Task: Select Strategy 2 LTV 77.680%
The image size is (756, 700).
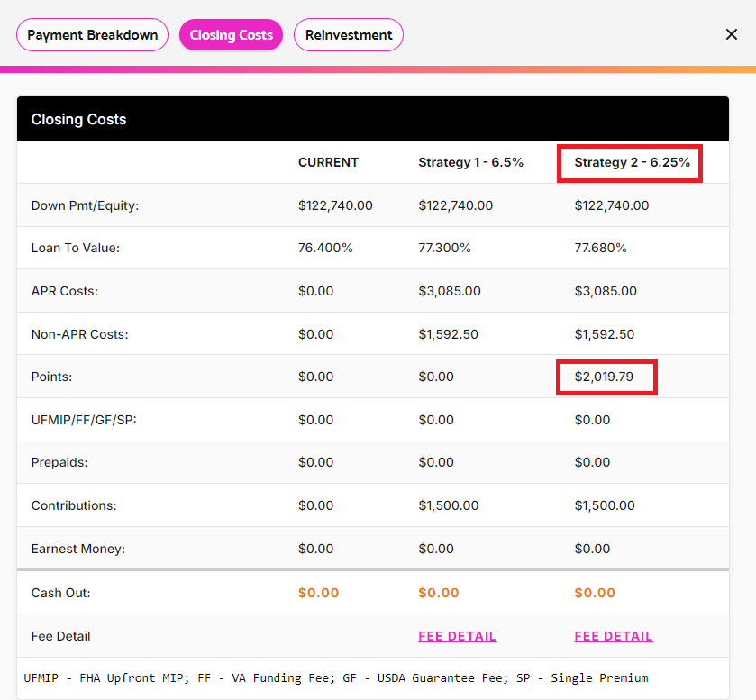Action: point(600,248)
